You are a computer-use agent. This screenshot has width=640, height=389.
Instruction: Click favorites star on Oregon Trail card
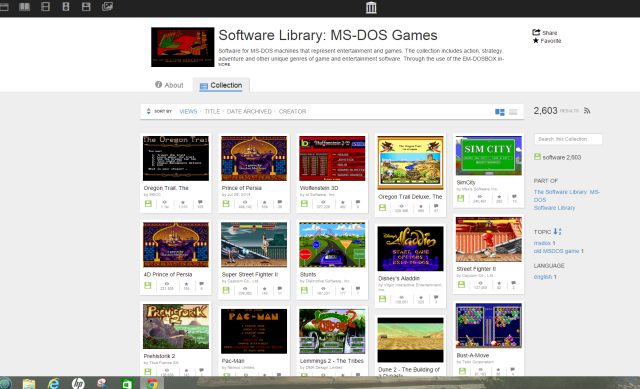(183, 202)
